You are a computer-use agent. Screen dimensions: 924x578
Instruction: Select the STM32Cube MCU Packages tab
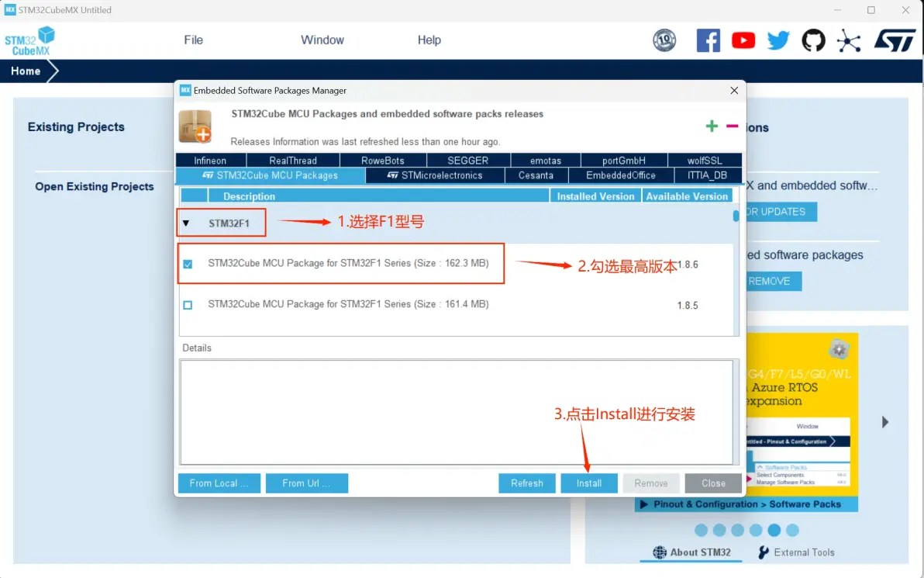pos(271,175)
